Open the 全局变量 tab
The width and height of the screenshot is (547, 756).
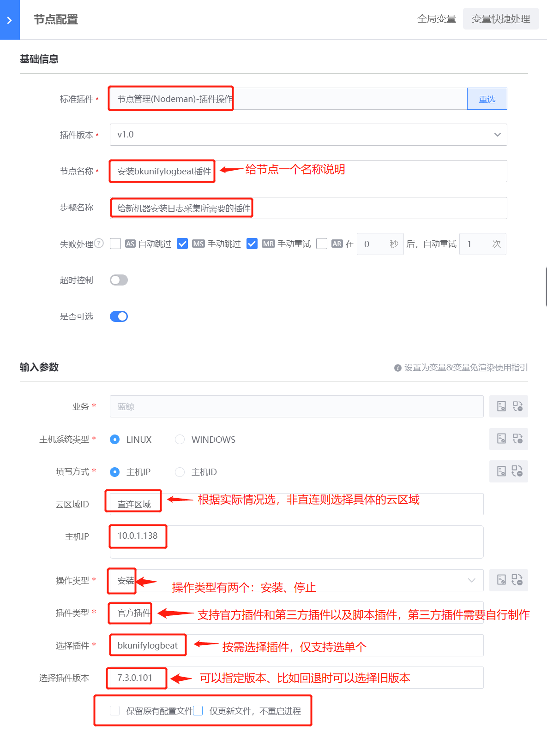pos(436,19)
